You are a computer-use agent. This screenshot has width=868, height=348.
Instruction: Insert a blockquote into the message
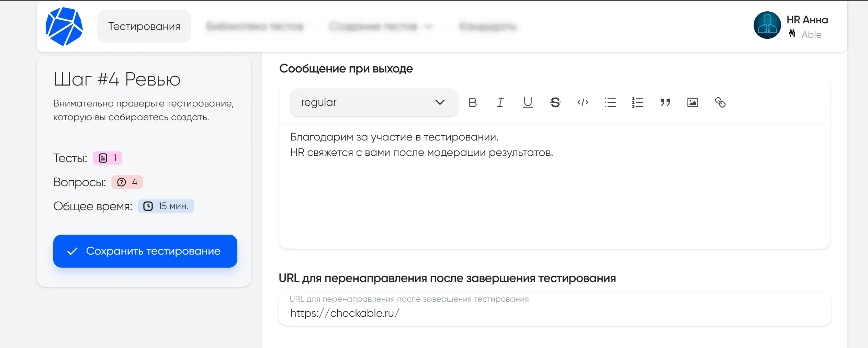pyautogui.click(x=665, y=102)
